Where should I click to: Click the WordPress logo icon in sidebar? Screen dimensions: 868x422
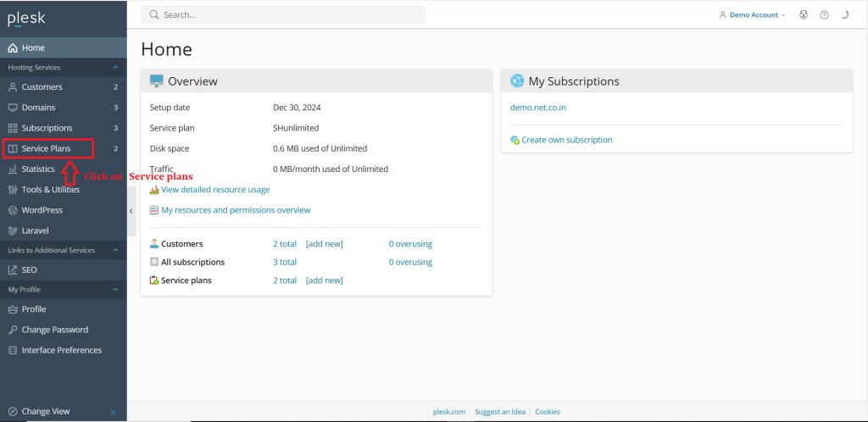(x=12, y=210)
